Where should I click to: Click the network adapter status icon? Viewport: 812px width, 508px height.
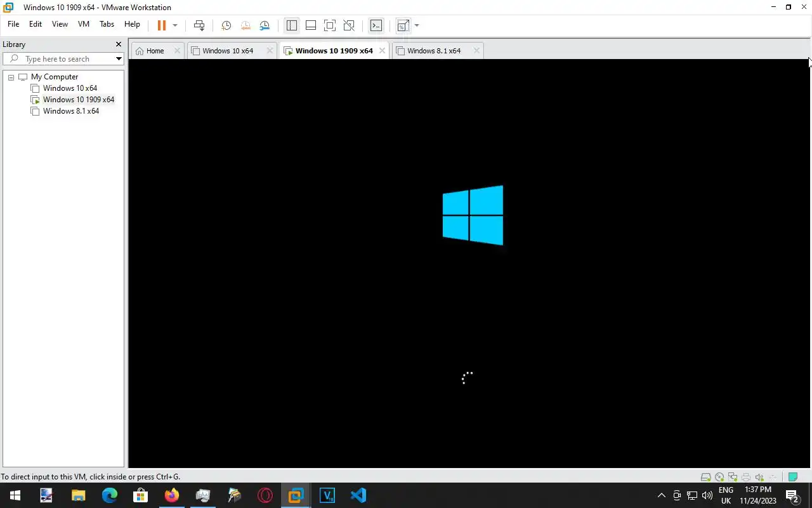tap(733, 477)
